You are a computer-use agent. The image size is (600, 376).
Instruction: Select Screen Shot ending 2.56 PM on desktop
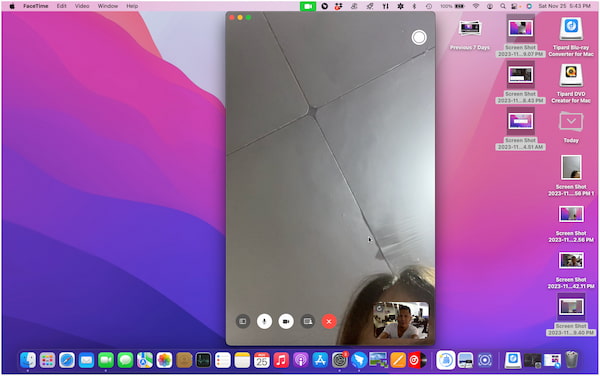(x=571, y=224)
